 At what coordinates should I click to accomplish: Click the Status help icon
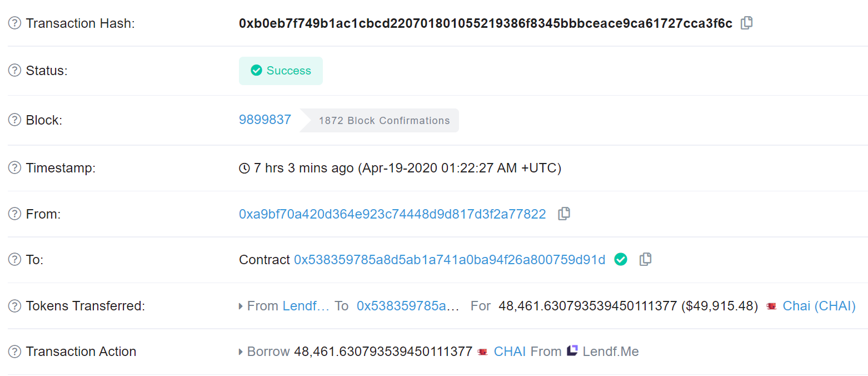[14, 70]
